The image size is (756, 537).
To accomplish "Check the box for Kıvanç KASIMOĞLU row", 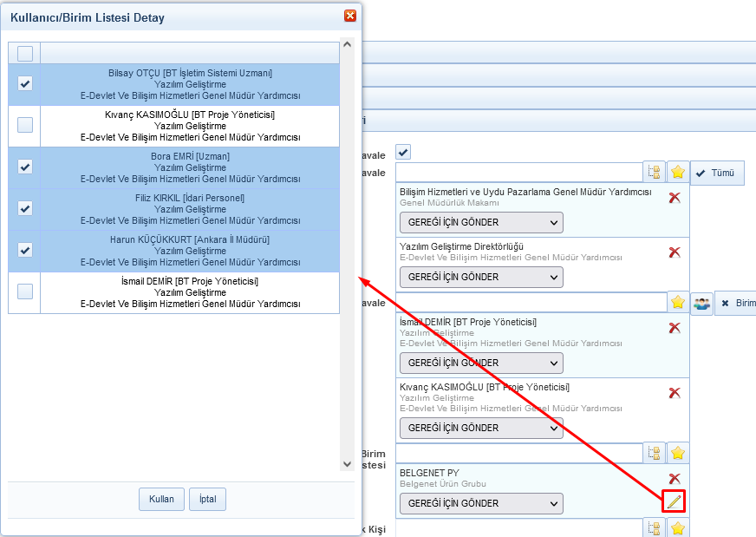I will [x=25, y=125].
